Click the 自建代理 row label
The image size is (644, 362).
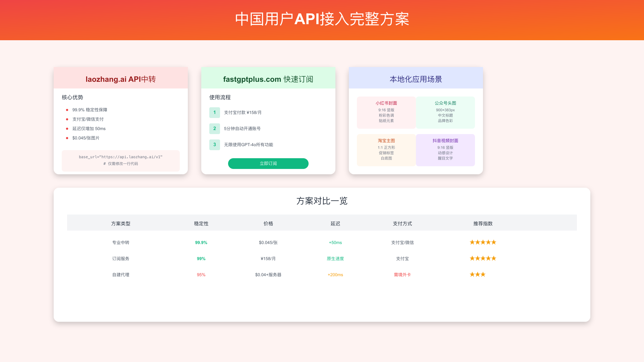coord(121,275)
